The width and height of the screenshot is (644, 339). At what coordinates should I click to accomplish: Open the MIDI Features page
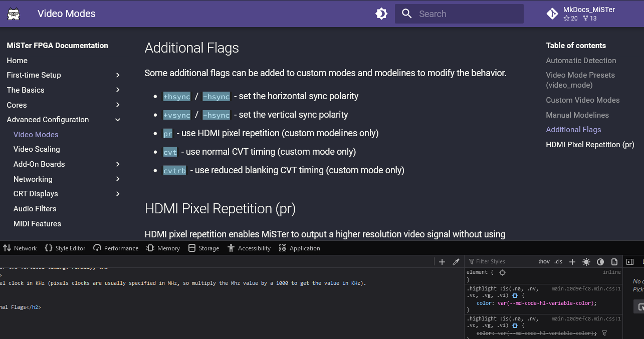pos(37,224)
